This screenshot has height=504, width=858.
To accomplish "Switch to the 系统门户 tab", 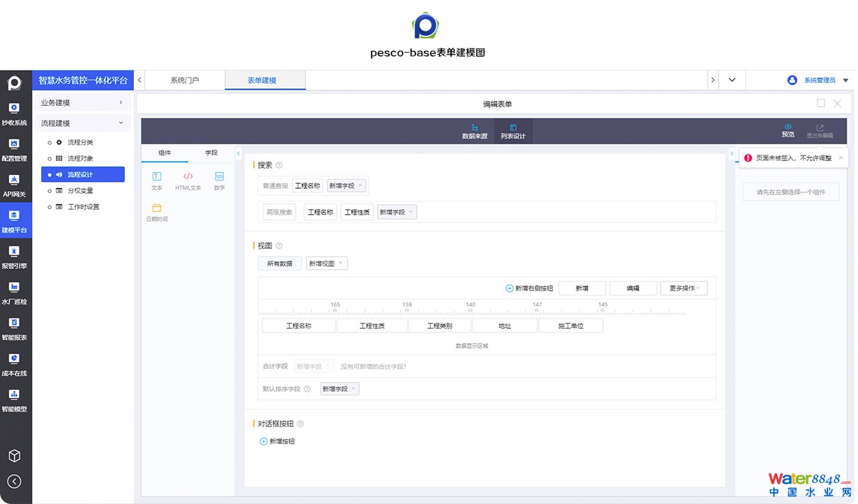I will tap(185, 80).
